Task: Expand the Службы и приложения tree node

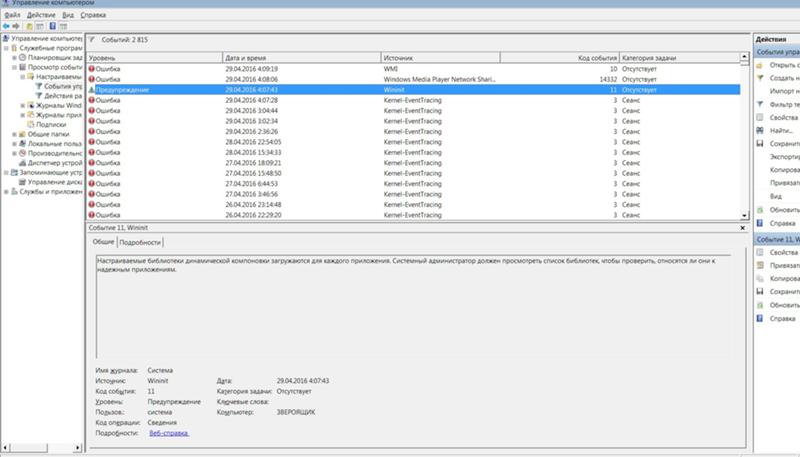Action: pyautogui.click(x=7, y=192)
